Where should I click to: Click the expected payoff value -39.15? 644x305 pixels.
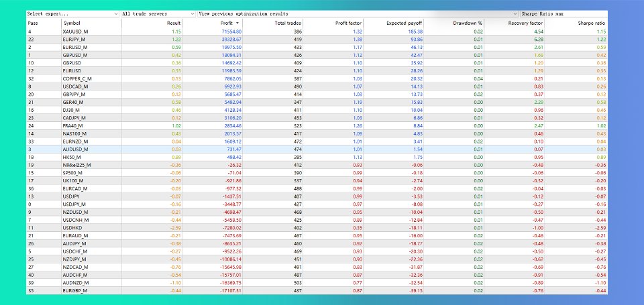tap(416, 291)
